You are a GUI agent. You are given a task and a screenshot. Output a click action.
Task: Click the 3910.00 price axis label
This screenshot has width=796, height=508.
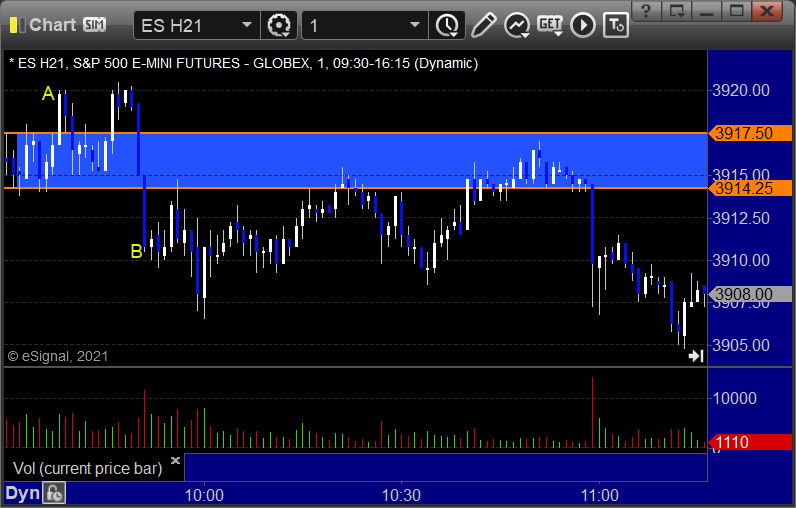pos(741,260)
